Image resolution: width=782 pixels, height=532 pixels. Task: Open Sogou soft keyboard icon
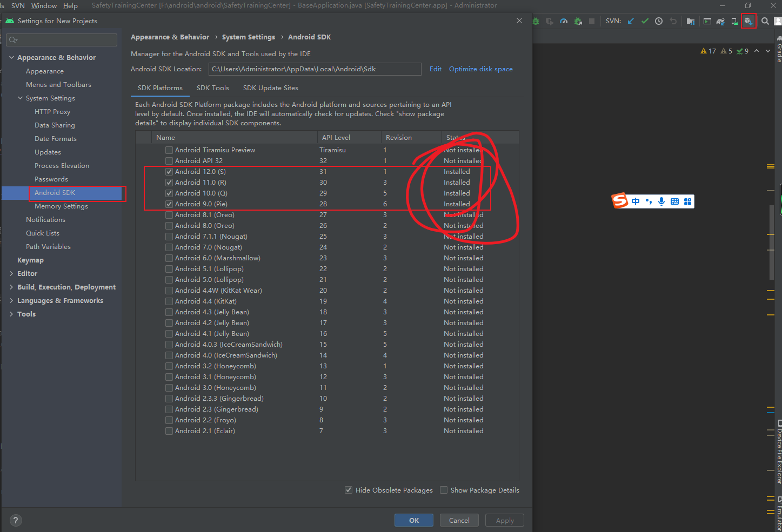click(674, 201)
